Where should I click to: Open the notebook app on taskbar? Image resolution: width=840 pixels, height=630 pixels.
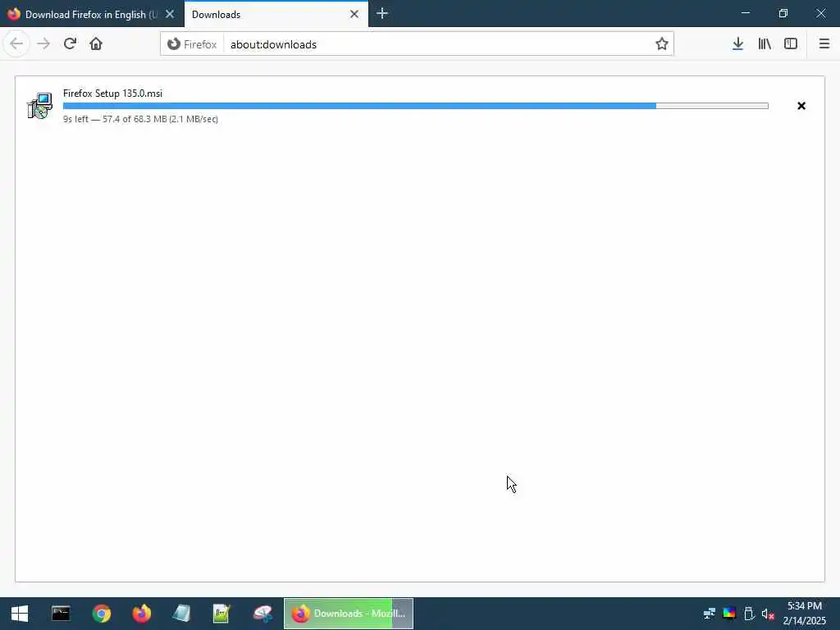pos(181,614)
